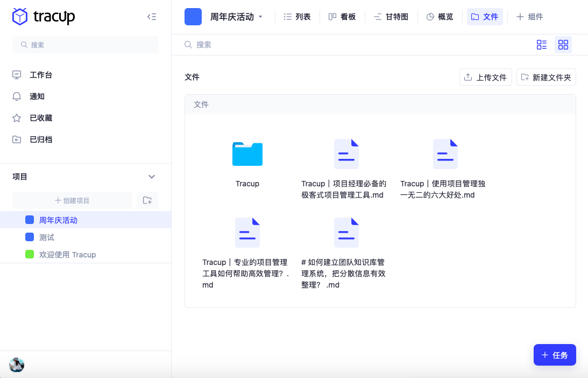Click the sidebar search field
Viewport: 588px width, 378px height.
tap(85, 45)
